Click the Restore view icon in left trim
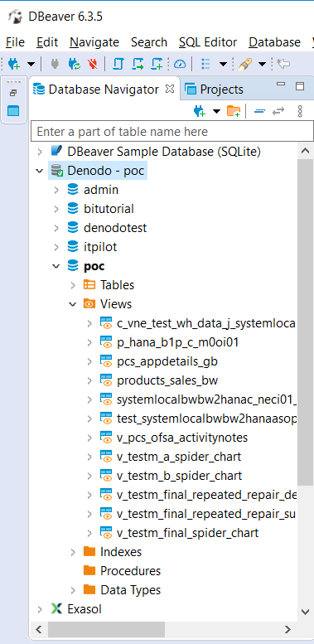 point(13,93)
